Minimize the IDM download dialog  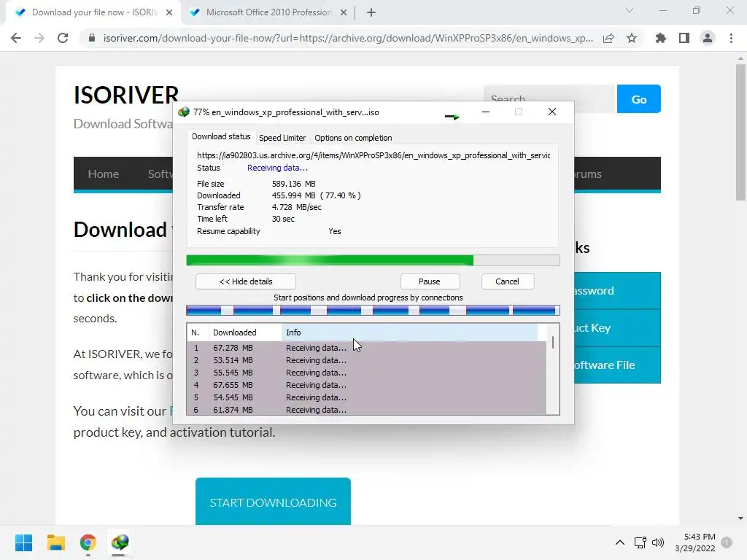[x=486, y=112]
